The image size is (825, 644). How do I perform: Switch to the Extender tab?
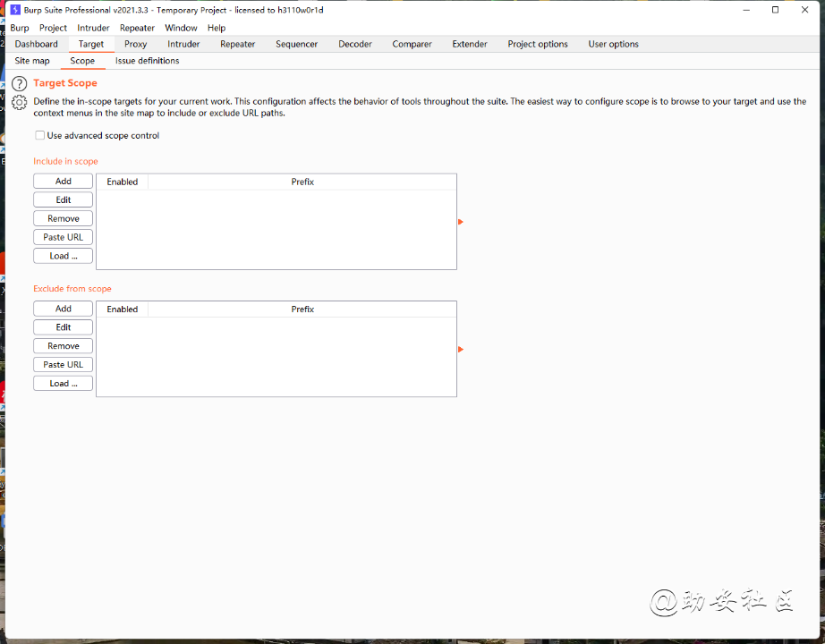point(470,44)
